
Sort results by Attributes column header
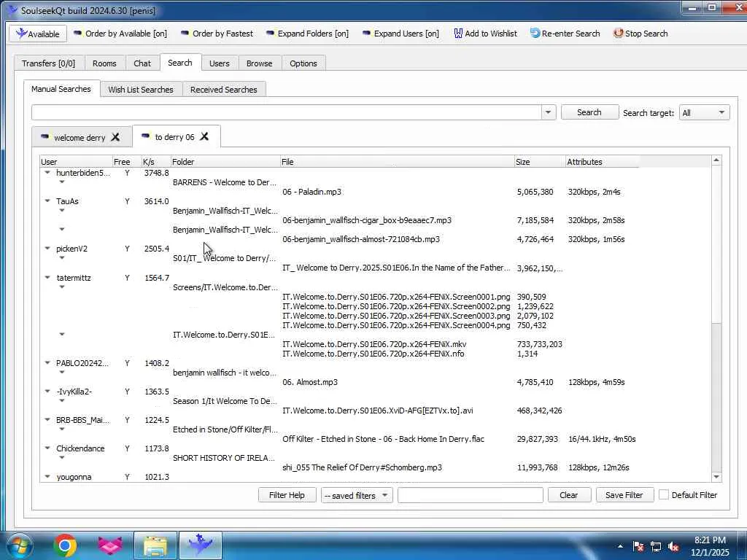pyautogui.click(x=602, y=162)
